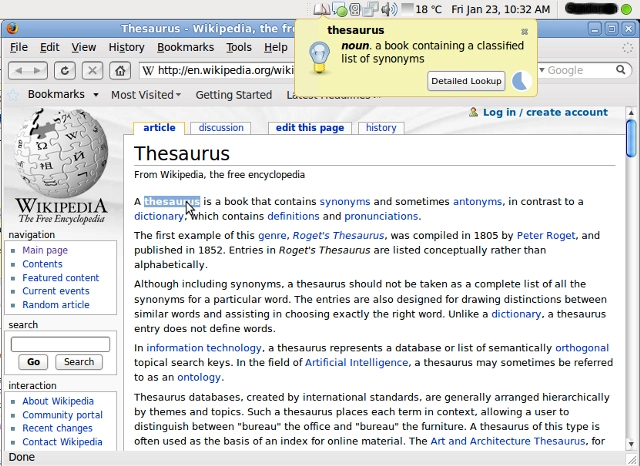640x466 pixels.
Task: Open Random article link
Action: [56, 305]
